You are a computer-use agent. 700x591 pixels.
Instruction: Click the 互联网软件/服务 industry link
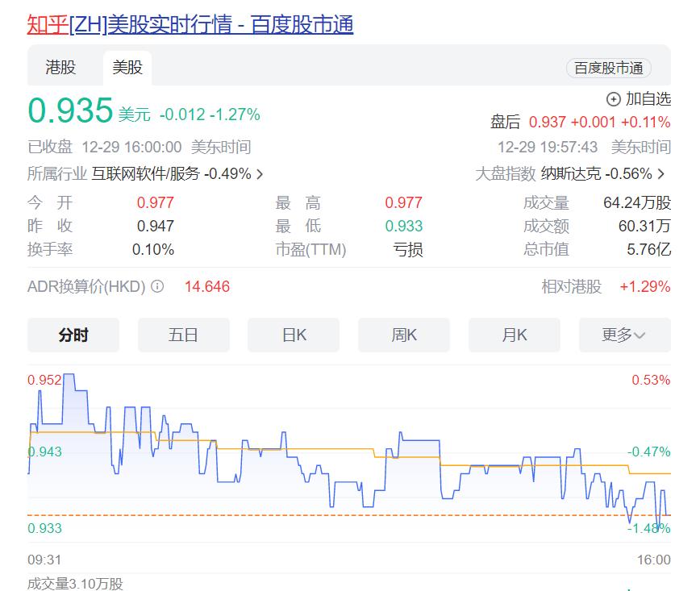[x=145, y=173]
